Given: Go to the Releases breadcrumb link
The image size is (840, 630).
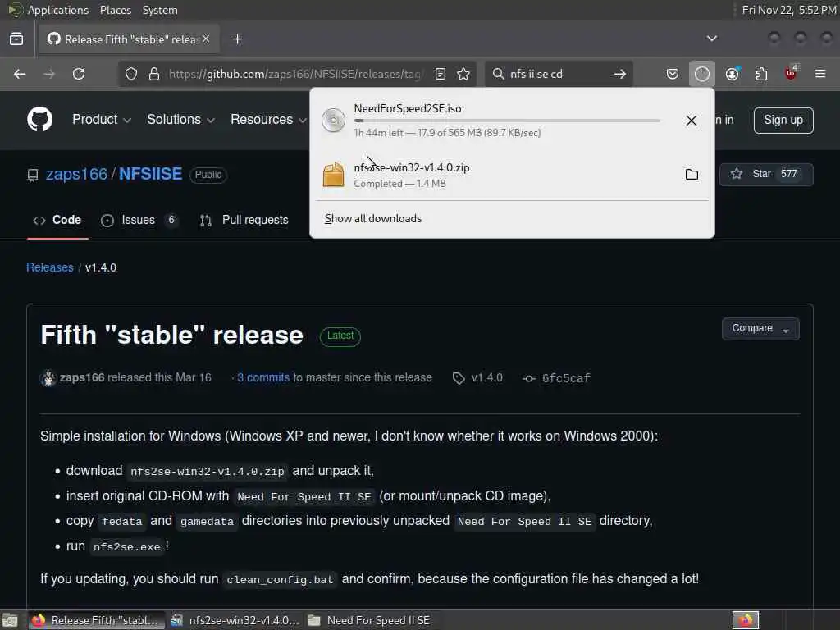Looking at the screenshot, I should tap(50, 267).
